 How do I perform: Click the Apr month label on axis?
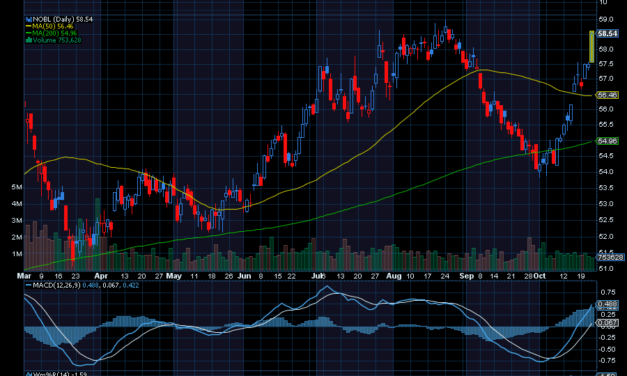[101, 276]
